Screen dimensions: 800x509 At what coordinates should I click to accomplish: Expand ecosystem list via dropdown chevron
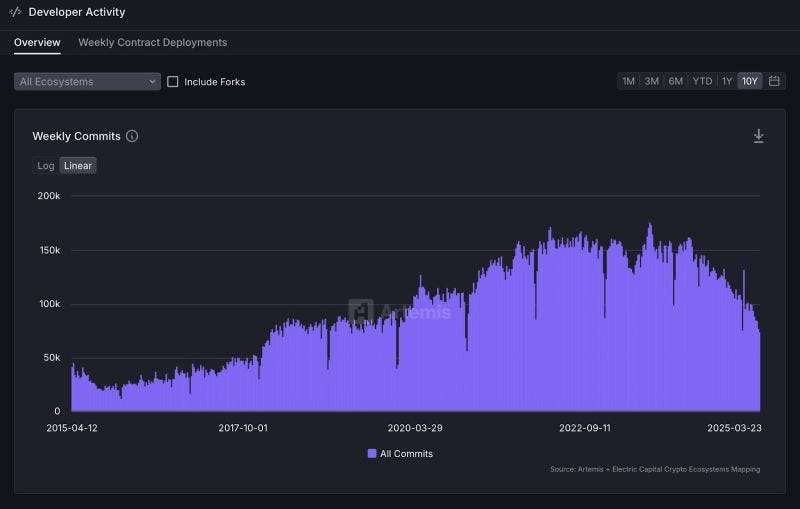(152, 82)
